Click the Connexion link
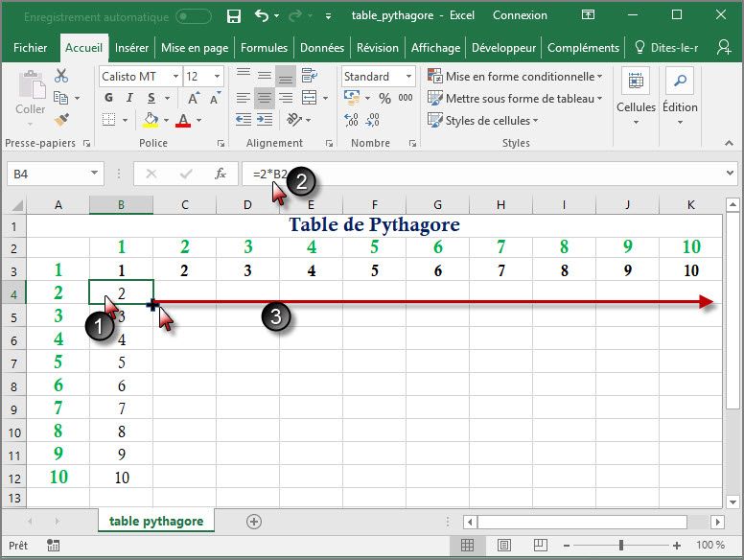 coord(520,15)
